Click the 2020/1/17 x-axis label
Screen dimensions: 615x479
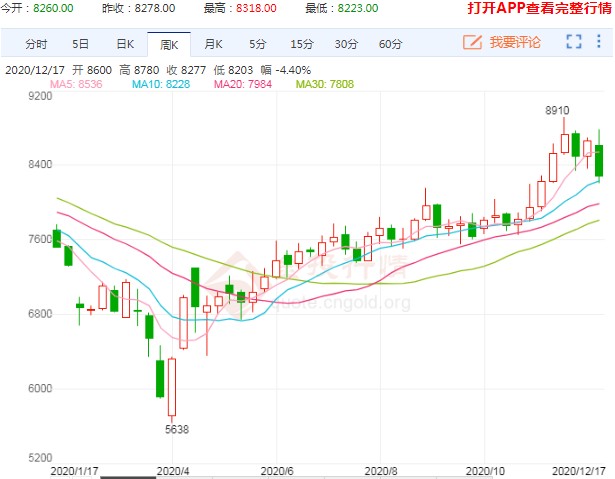coord(75,471)
